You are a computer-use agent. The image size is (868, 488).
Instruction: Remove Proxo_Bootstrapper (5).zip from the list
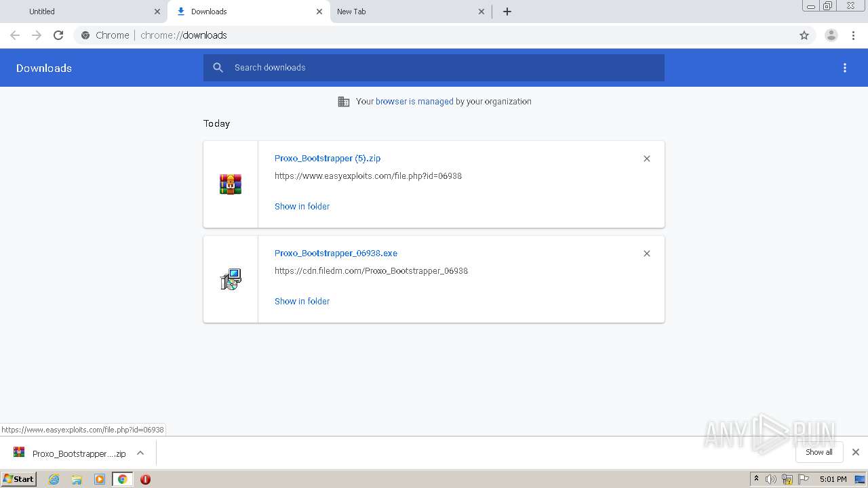tap(647, 159)
